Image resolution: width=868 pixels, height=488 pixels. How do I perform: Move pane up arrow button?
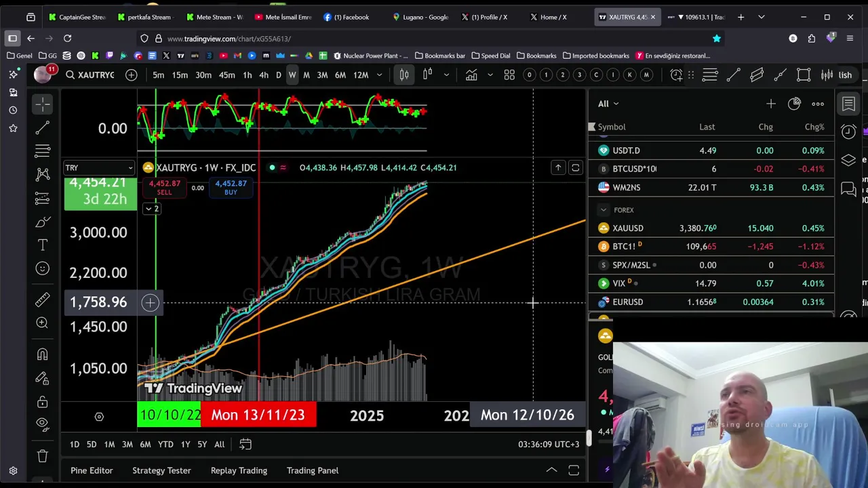(558, 167)
